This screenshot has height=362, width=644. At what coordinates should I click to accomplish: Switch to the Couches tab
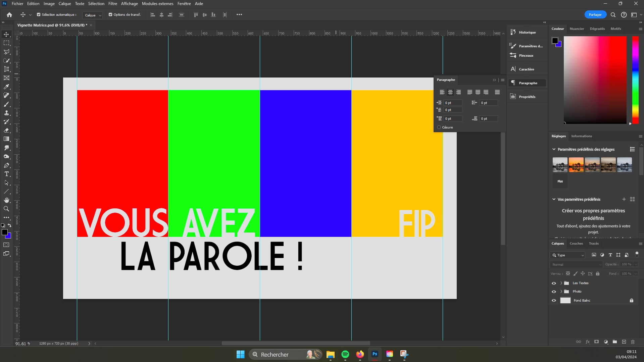(576, 243)
